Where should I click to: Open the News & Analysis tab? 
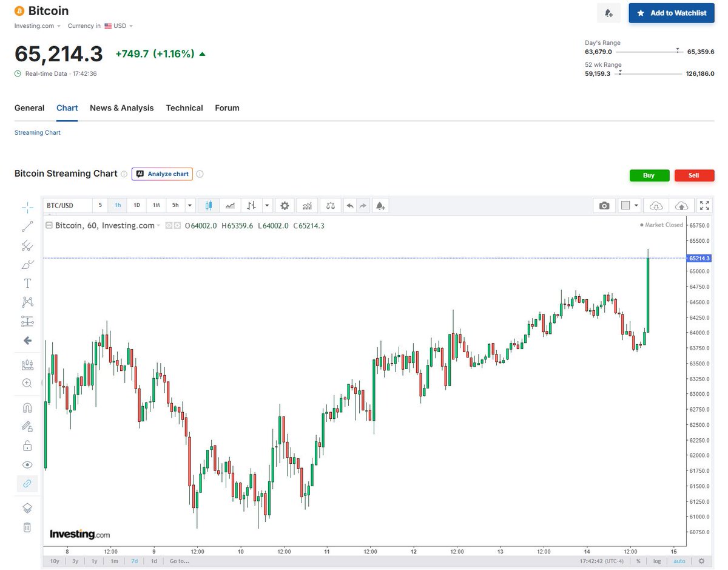coord(121,108)
